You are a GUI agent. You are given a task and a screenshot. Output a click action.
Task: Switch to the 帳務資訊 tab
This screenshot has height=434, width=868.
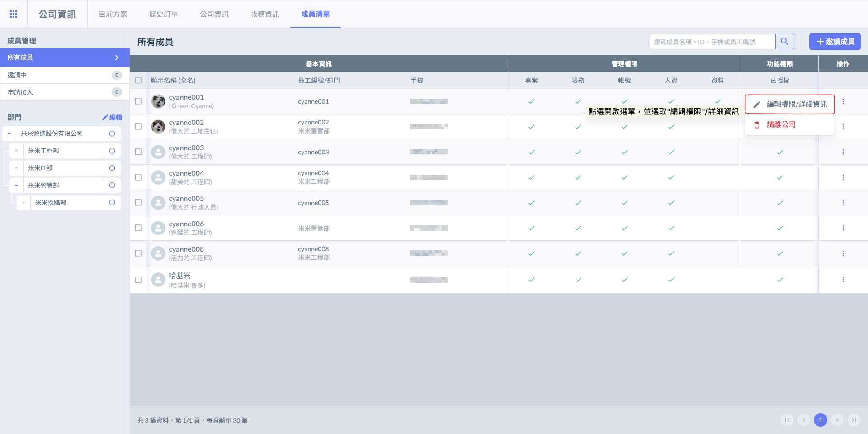point(264,14)
